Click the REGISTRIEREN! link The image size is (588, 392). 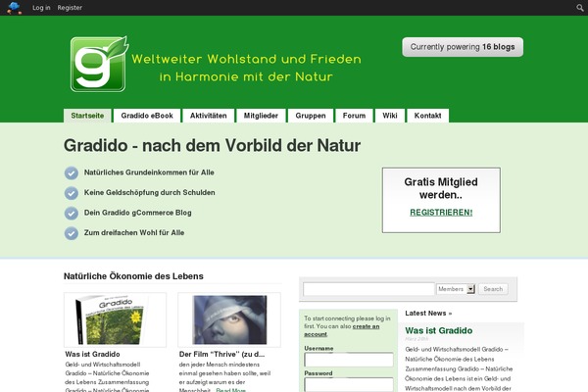441,213
